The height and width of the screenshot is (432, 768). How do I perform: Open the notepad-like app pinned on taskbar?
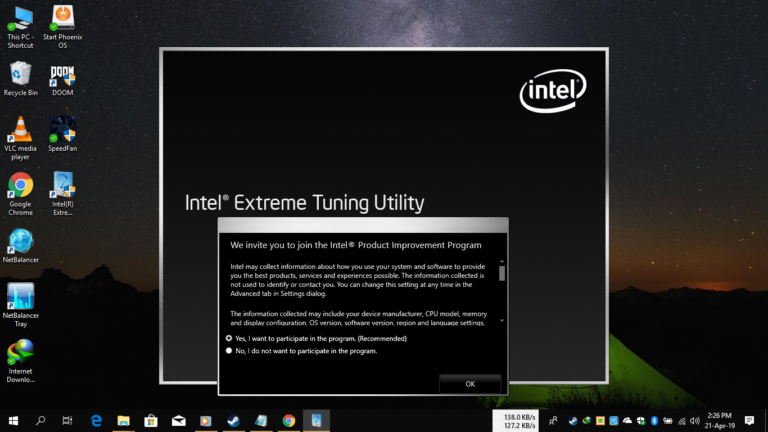pyautogui.click(x=261, y=421)
